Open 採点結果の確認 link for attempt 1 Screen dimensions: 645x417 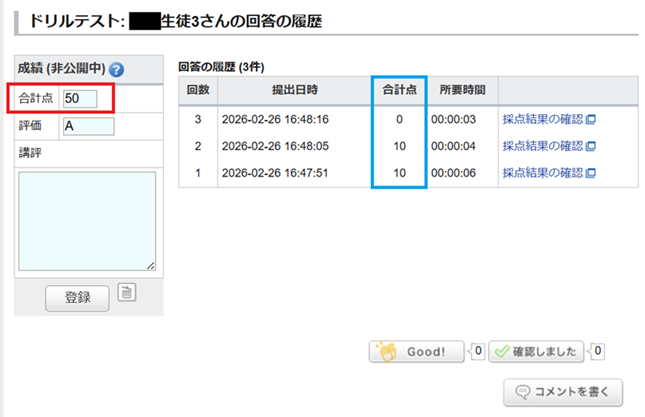[542, 173]
